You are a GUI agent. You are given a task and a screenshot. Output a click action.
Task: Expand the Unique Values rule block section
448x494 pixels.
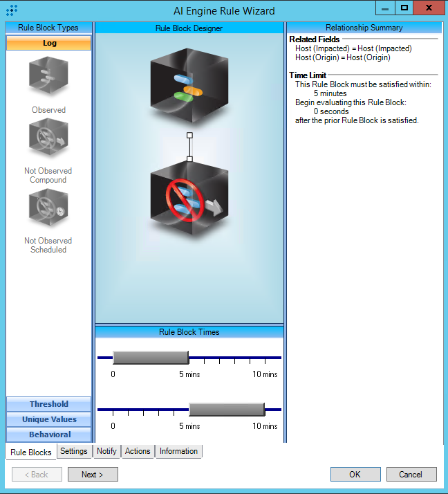49,419
